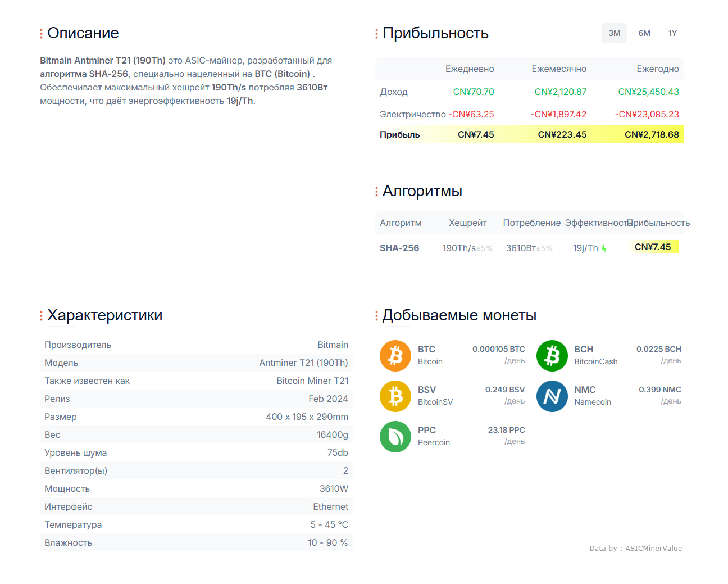Click the Потребление column header

pyautogui.click(x=532, y=223)
